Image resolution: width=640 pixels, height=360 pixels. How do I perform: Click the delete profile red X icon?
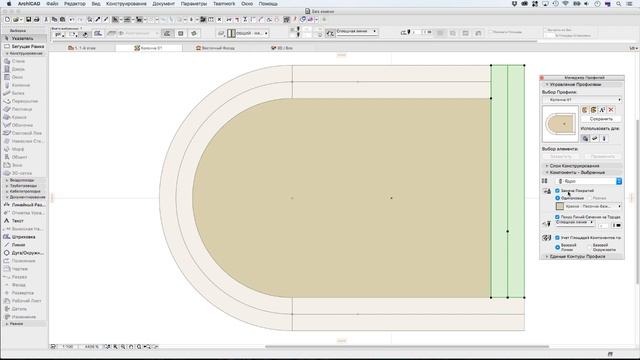(611, 110)
